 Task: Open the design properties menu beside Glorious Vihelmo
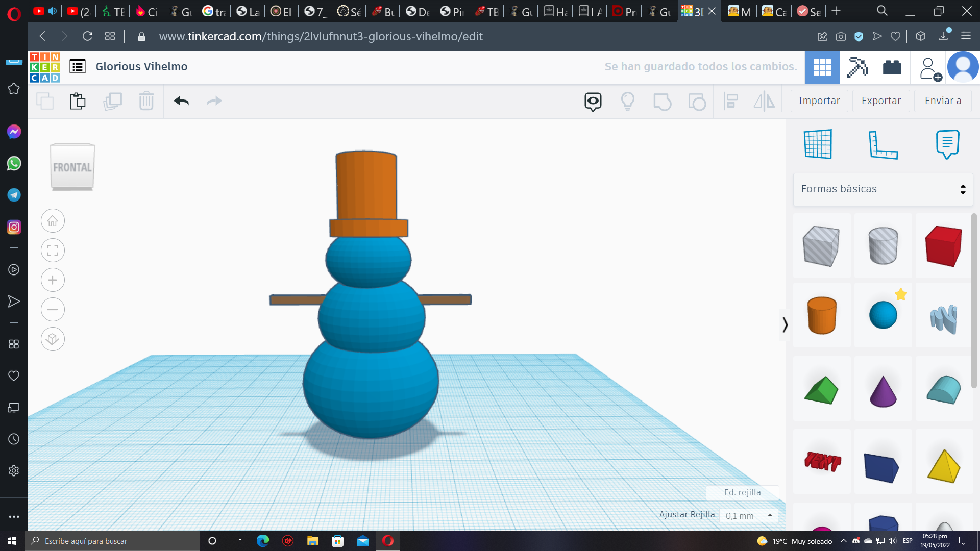pyautogui.click(x=77, y=66)
